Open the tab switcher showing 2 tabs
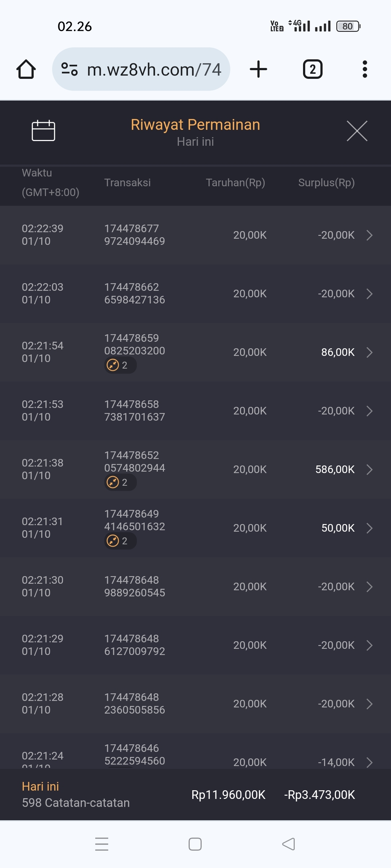391x868 pixels. [x=312, y=69]
